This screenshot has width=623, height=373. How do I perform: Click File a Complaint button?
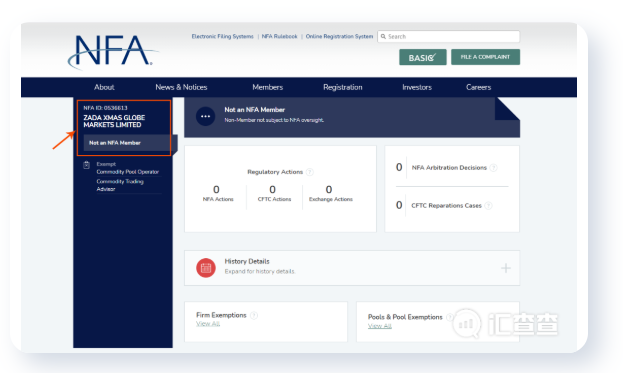click(x=485, y=57)
